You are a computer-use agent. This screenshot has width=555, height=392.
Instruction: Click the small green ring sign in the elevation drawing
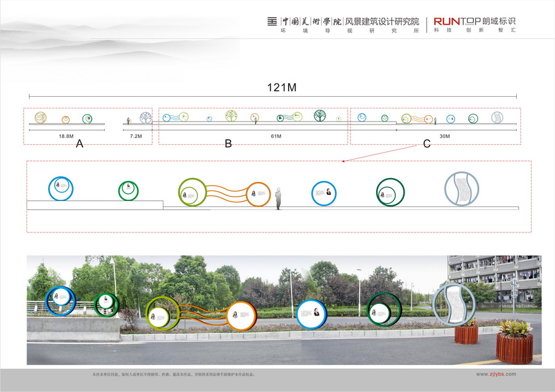coord(128,190)
